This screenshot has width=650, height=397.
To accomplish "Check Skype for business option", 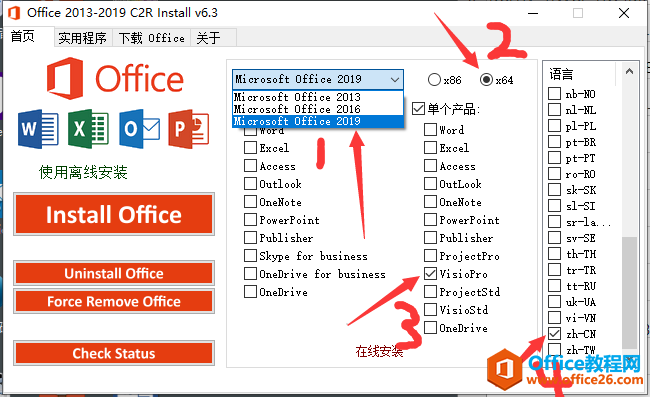I will click(250, 256).
